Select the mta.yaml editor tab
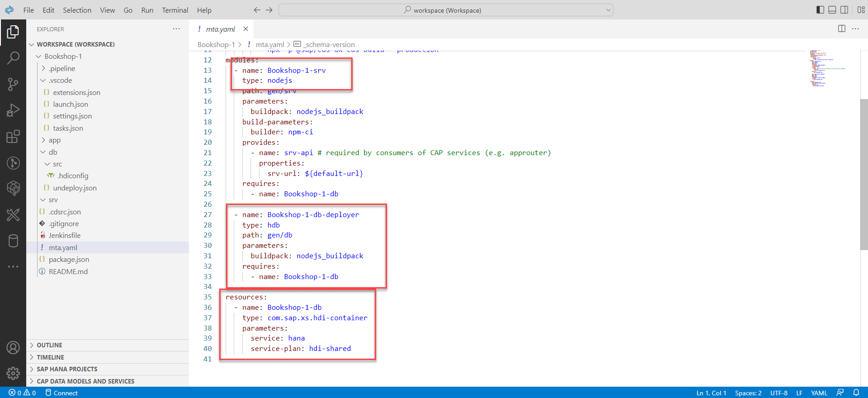 (221, 29)
